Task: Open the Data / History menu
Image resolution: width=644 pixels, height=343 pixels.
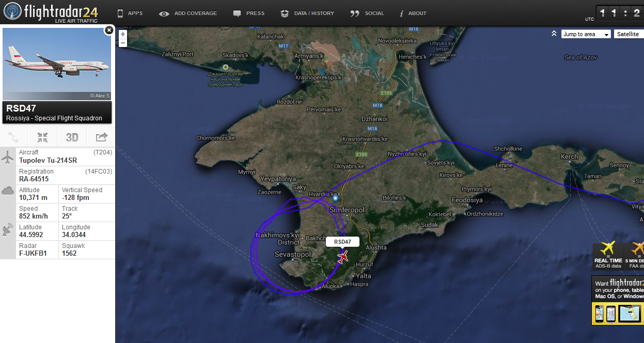Action: pyautogui.click(x=307, y=13)
